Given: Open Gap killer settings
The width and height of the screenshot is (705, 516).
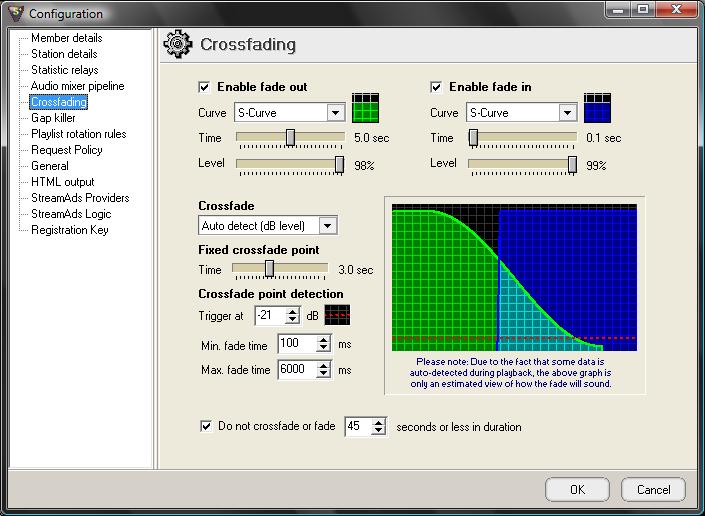Looking at the screenshot, I should (x=53, y=118).
